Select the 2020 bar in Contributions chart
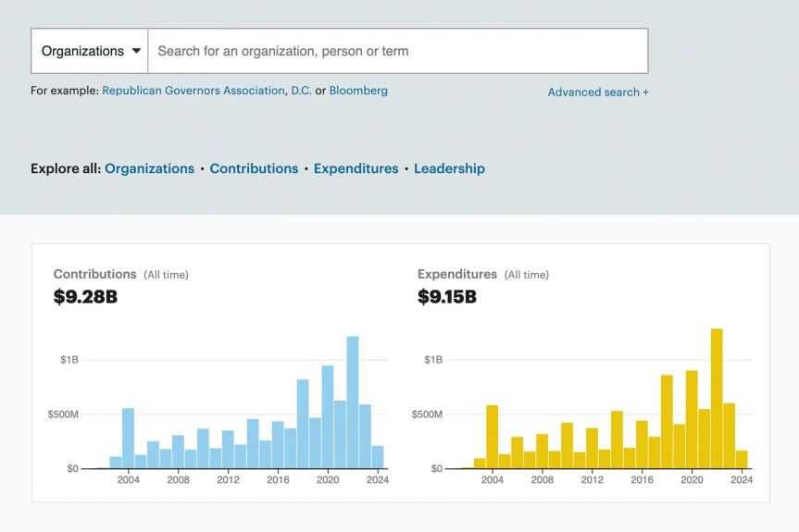799x532 pixels. 328,417
